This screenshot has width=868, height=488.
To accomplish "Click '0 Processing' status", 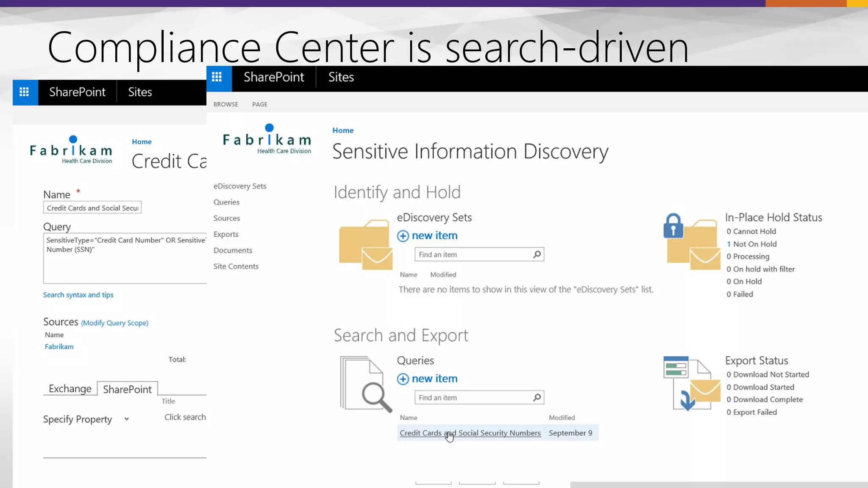I will click(x=748, y=256).
